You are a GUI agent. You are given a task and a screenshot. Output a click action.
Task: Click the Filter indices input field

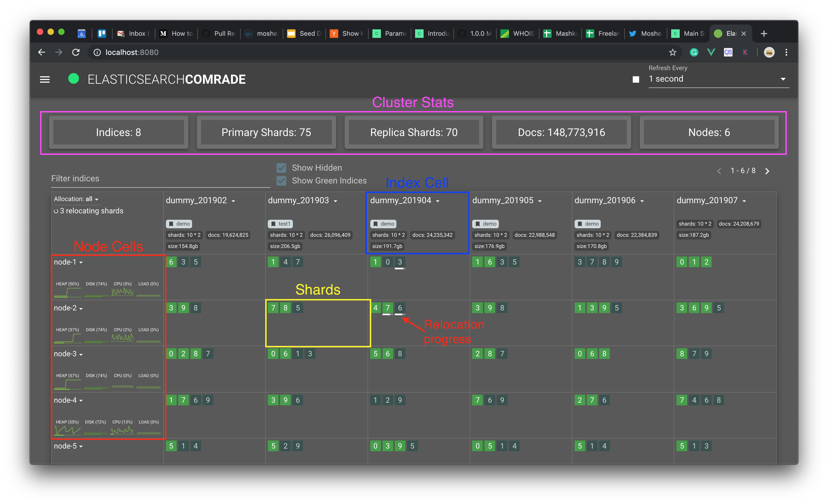(160, 179)
